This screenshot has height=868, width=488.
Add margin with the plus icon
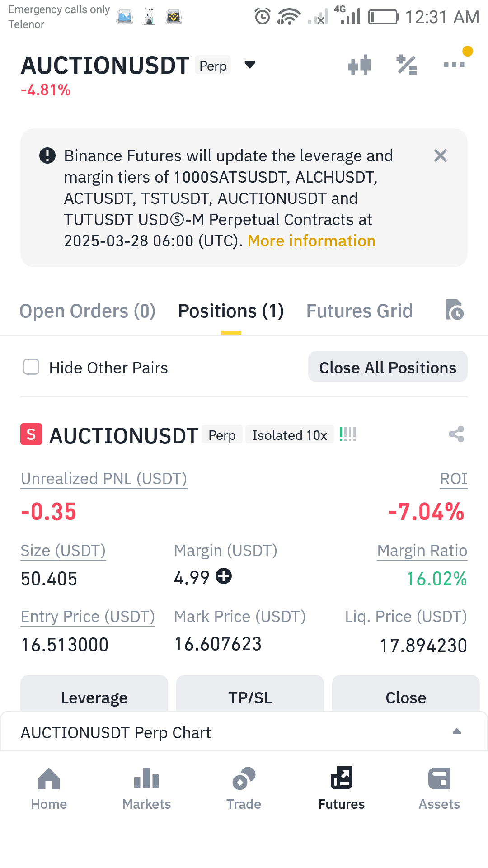coord(224,576)
